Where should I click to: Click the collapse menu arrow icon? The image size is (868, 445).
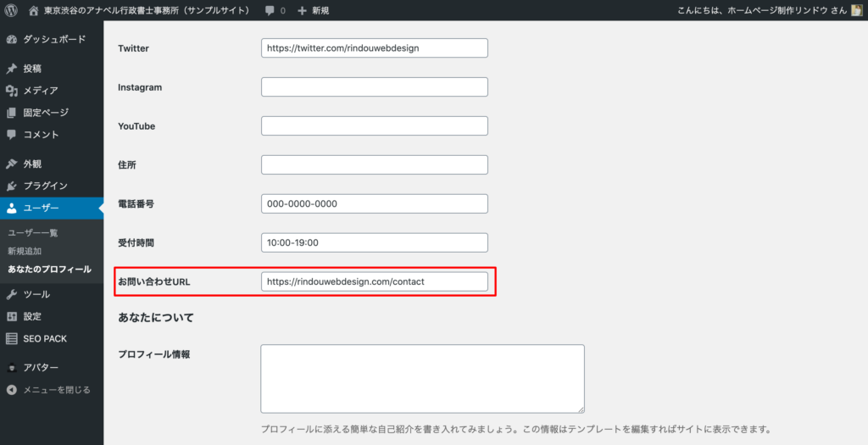pyautogui.click(x=12, y=390)
